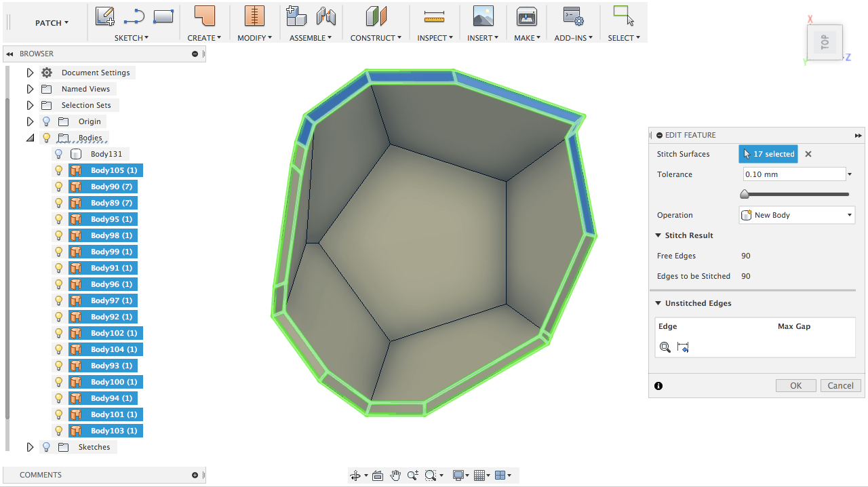Click the info icon in Edit Feature dialog
868x487 pixels.
658,386
